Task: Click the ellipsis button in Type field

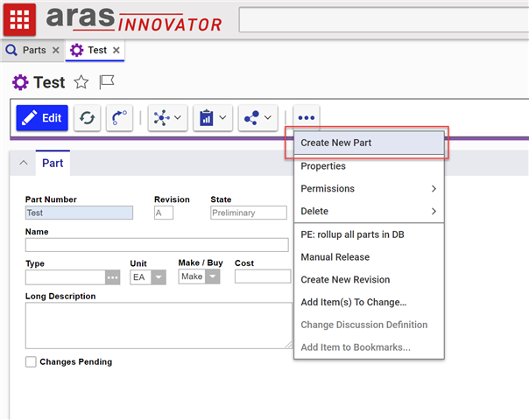Action: (112, 276)
